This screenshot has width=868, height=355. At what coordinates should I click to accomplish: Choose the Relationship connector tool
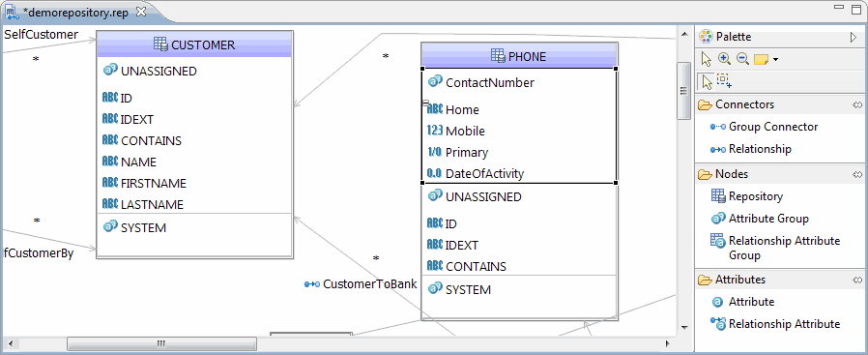click(750, 149)
